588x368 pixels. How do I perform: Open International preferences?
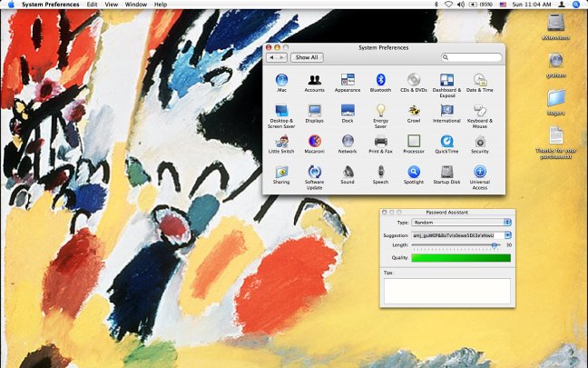[x=446, y=114]
